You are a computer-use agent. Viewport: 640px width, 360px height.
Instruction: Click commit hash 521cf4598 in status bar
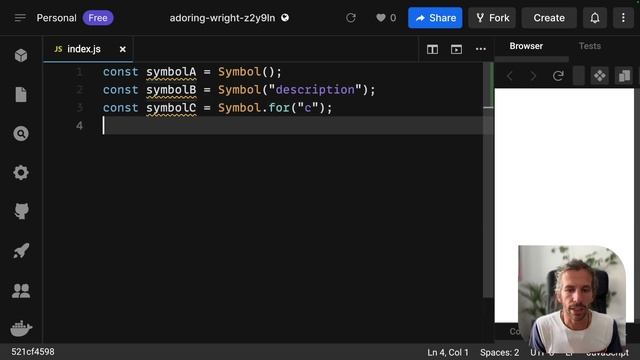pyautogui.click(x=33, y=352)
